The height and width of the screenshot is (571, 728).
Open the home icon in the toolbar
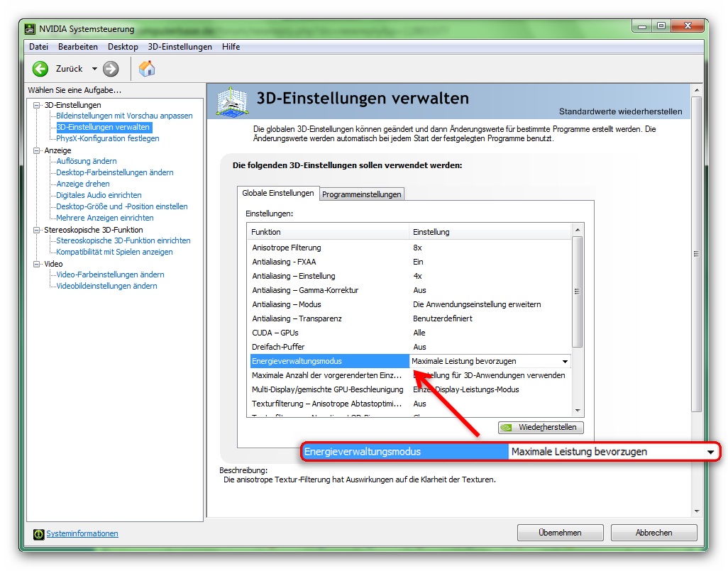coord(147,69)
